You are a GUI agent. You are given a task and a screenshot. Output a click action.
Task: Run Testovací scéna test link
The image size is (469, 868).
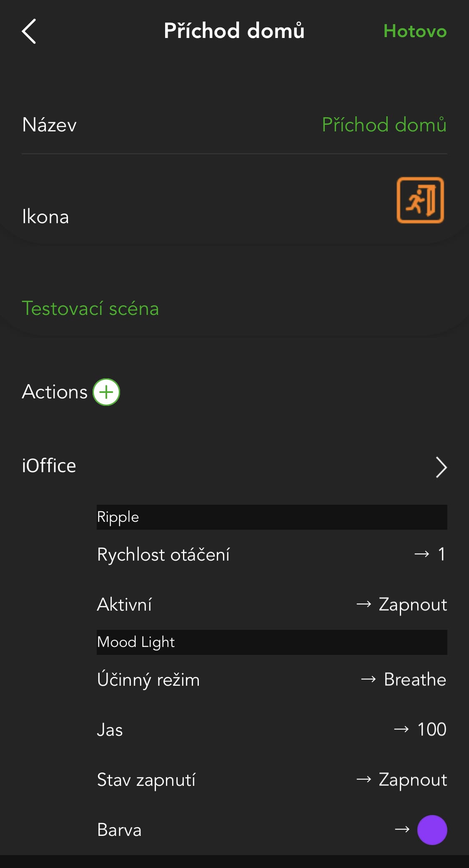90,309
